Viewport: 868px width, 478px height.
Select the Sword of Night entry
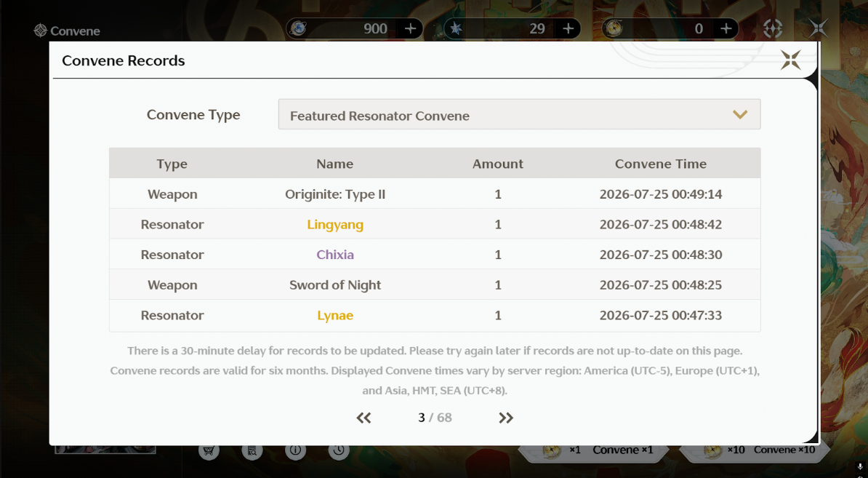[335, 285]
